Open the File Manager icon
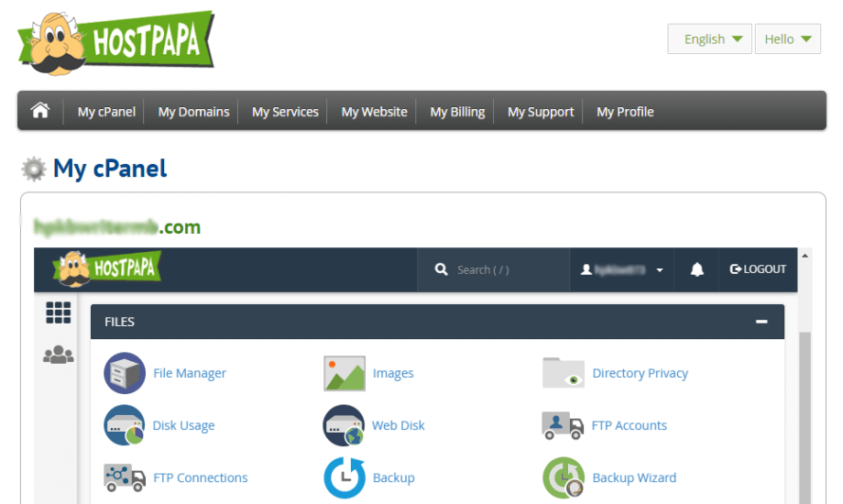843x504 pixels. (125, 373)
